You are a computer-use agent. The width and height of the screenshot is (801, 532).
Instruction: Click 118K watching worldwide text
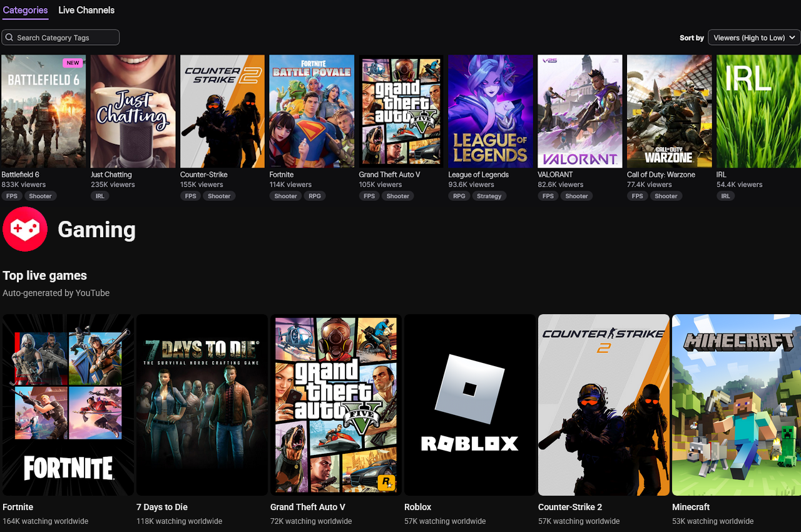(x=180, y=521)
